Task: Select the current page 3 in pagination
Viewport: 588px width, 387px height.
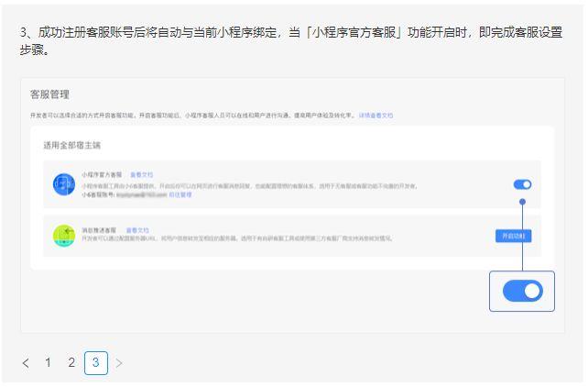Action: pyautogui.click(x=96, y=363)
